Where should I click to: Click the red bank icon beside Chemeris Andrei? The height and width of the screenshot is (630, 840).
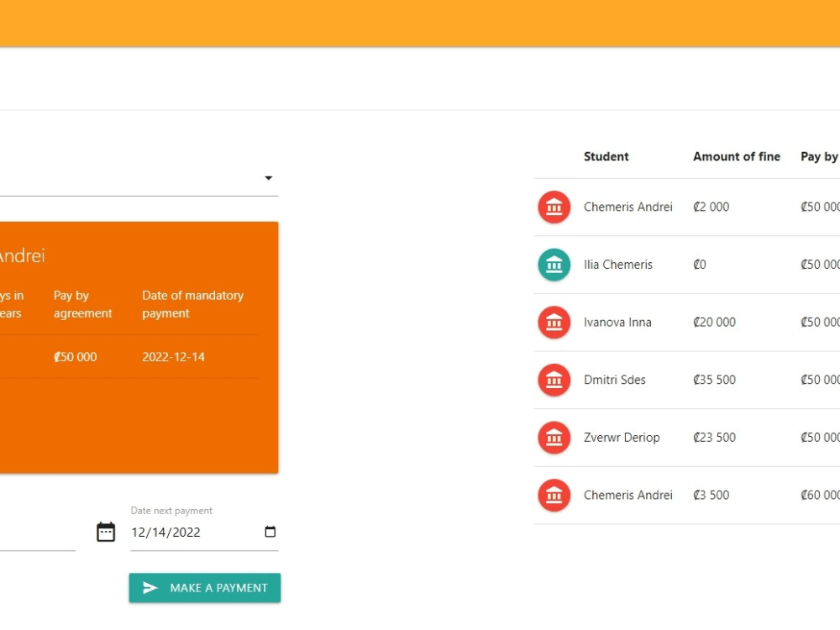tap(554, 207)
